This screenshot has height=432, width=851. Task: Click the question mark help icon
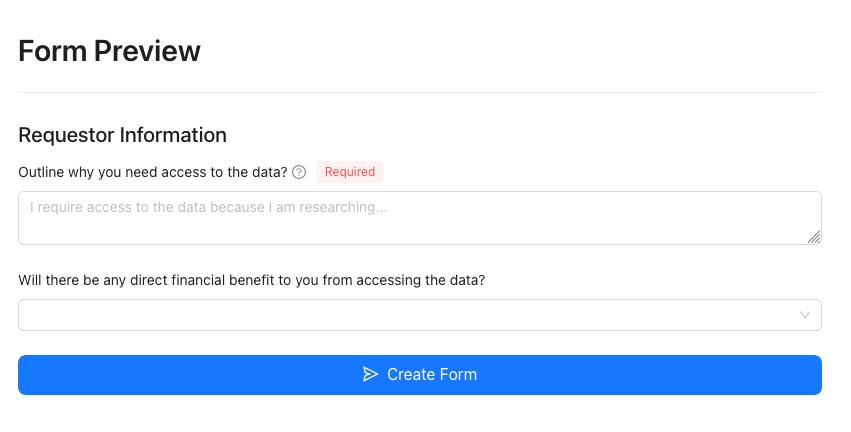[299, 172]
